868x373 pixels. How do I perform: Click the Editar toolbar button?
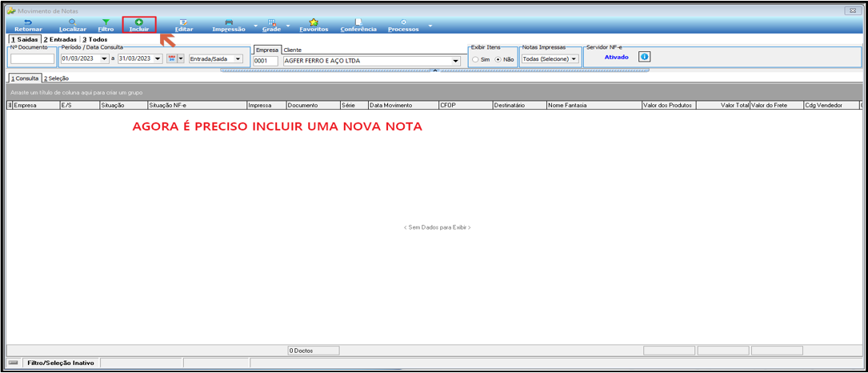(x=184, y=25)
